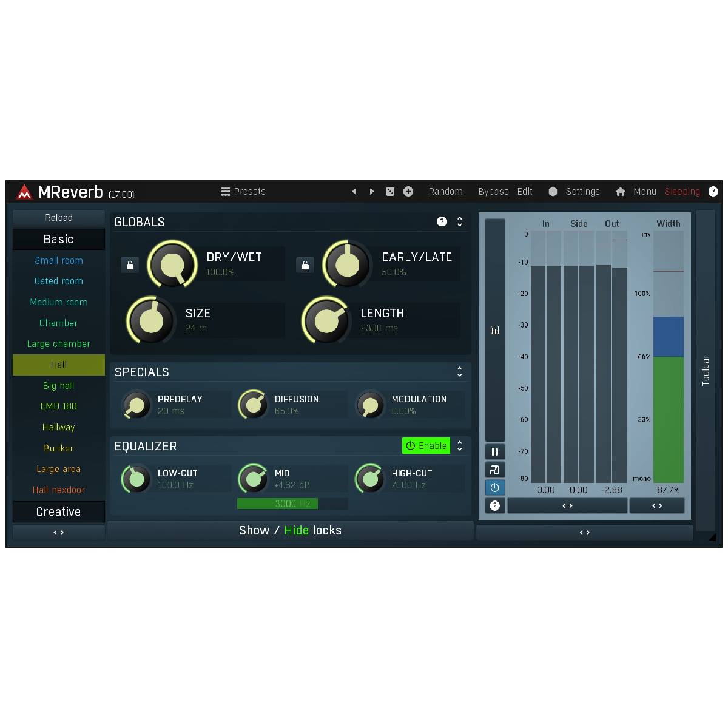Click the Mid frequency 3000 Hz bar
This screenshot has width=728, height=728.
tap(292, 504)
